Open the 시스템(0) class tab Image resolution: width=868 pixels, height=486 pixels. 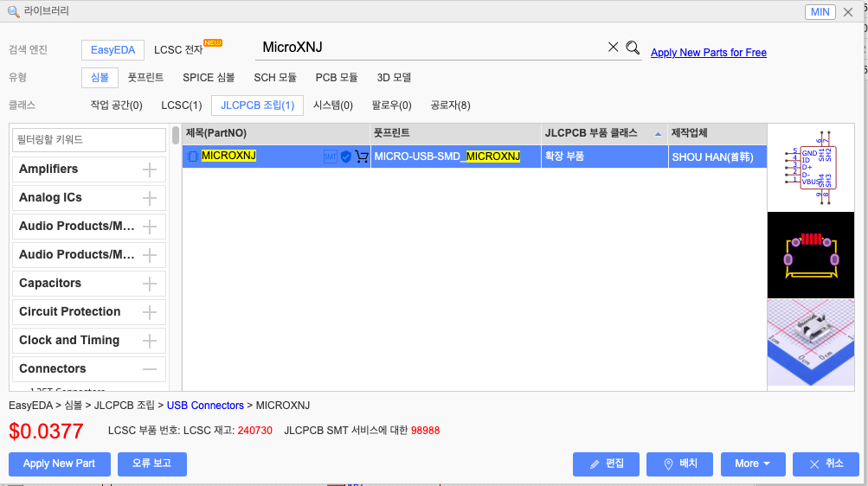point(332,105)
